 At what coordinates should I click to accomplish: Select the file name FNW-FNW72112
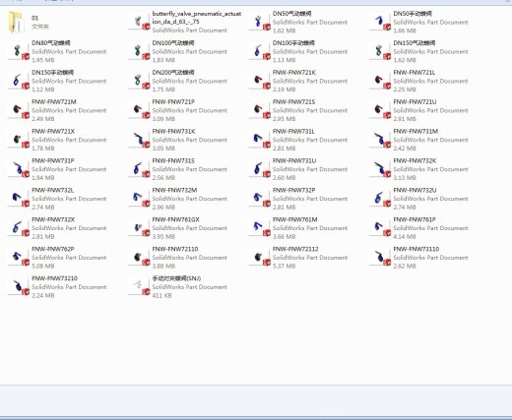point(295,249)
